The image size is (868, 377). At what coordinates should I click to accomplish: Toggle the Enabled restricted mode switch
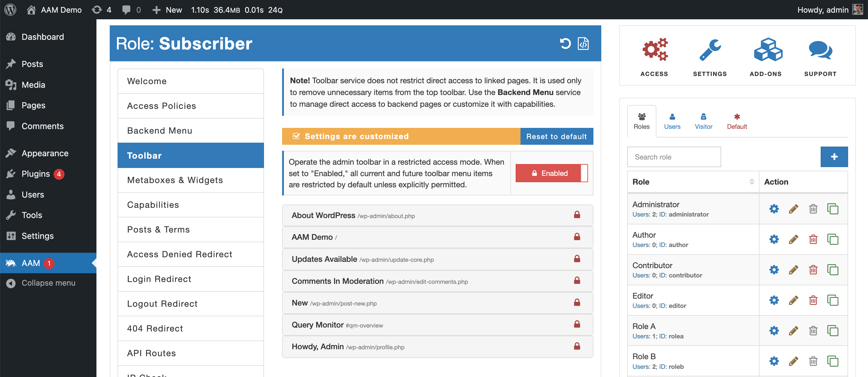click(551, 173)
